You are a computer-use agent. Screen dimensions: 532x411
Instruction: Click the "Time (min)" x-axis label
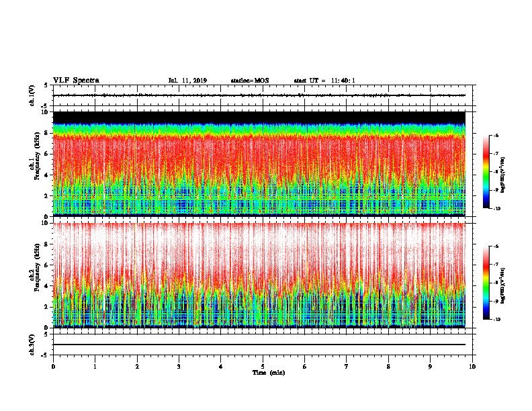click(269, 373)
